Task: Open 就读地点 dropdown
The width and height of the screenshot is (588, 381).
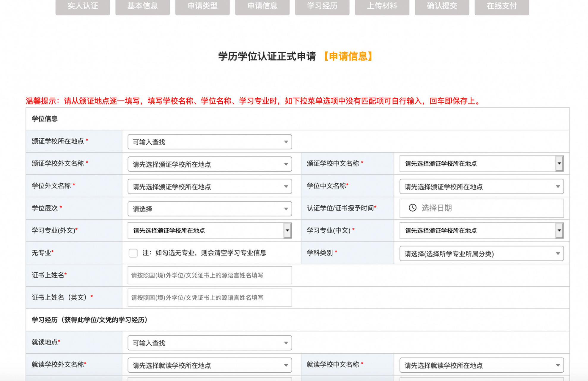Action: click(210, 343)
